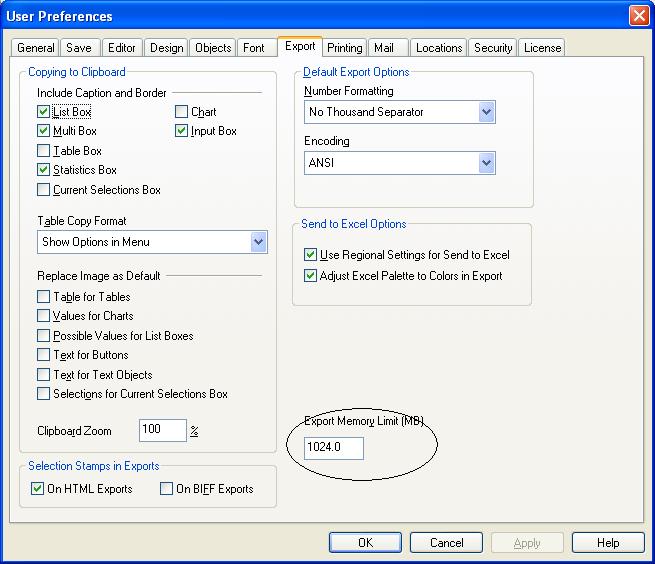
Task: Select the Design tab
Action: click(x=167, y=48)
